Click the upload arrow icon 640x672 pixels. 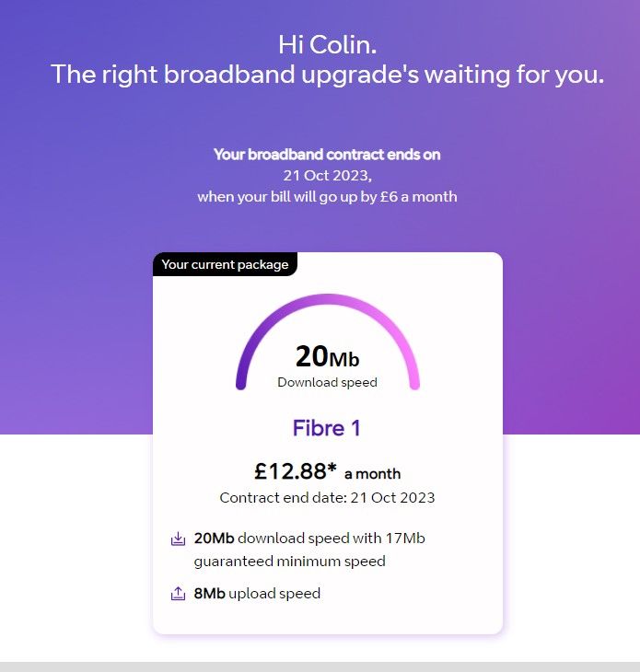tap(179, 594)
